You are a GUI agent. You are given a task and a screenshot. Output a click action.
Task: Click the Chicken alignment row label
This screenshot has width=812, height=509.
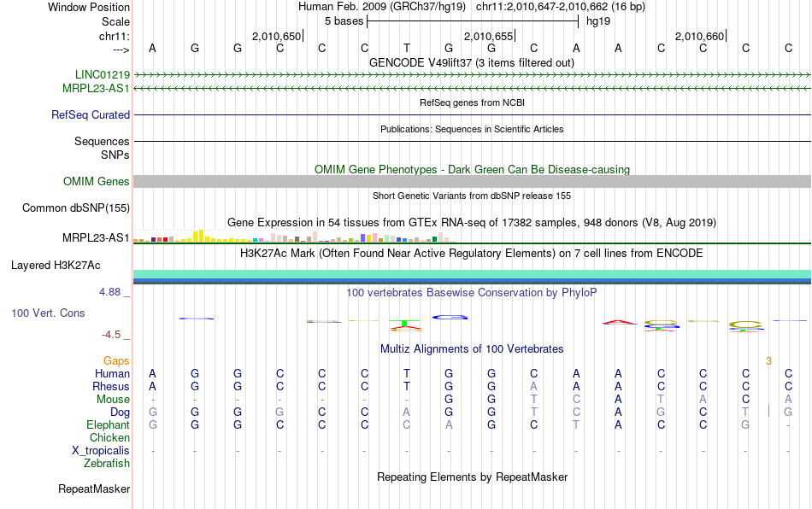pos(109,437)
